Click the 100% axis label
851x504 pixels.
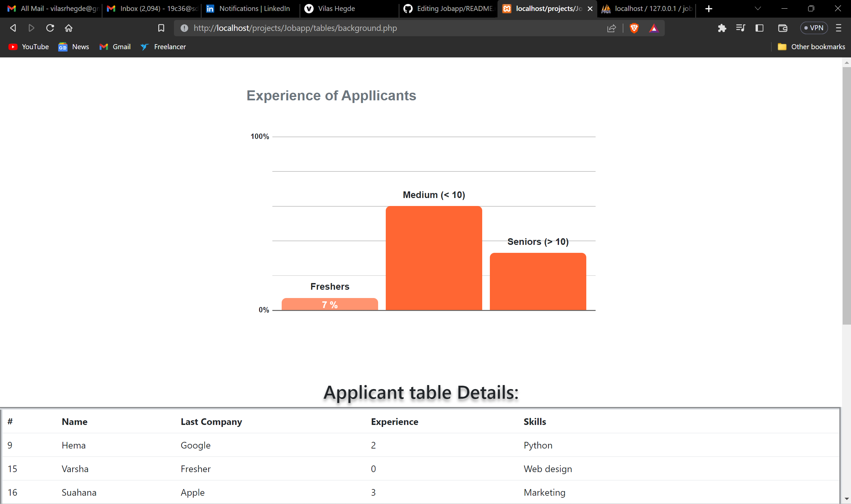260,137
